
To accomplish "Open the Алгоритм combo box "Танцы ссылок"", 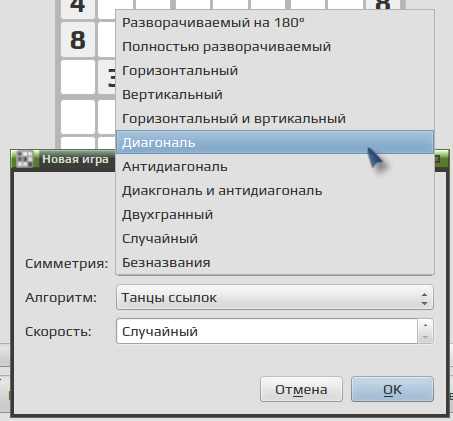I will 275,297.
